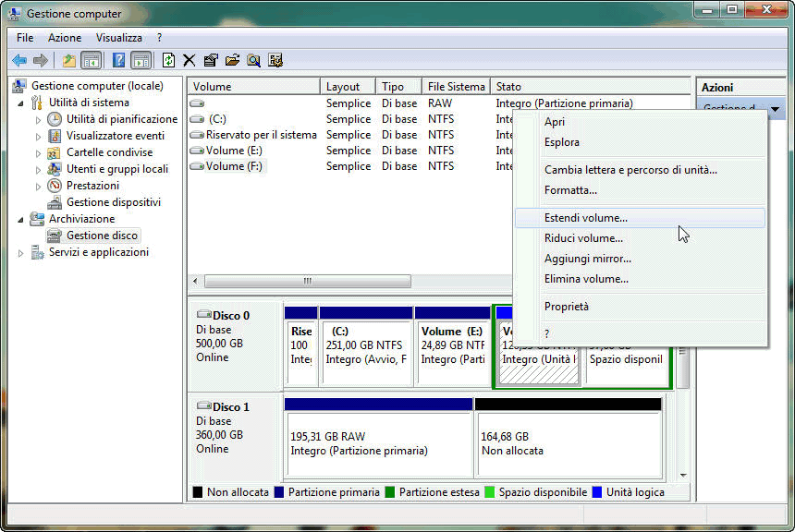Screen dimensions: 795x532
Task: Click the magnifier toolbar icon
Action: [253, 60]
